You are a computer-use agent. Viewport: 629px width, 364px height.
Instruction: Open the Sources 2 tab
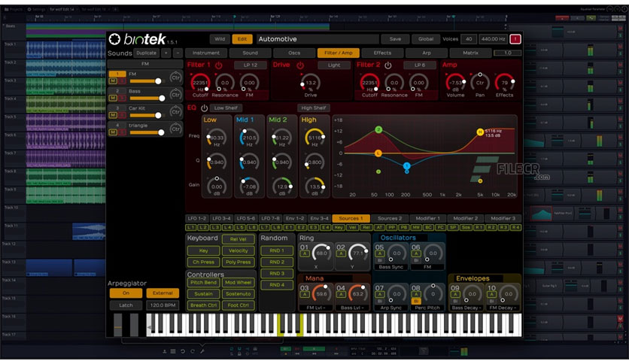[x=390, y=219]
